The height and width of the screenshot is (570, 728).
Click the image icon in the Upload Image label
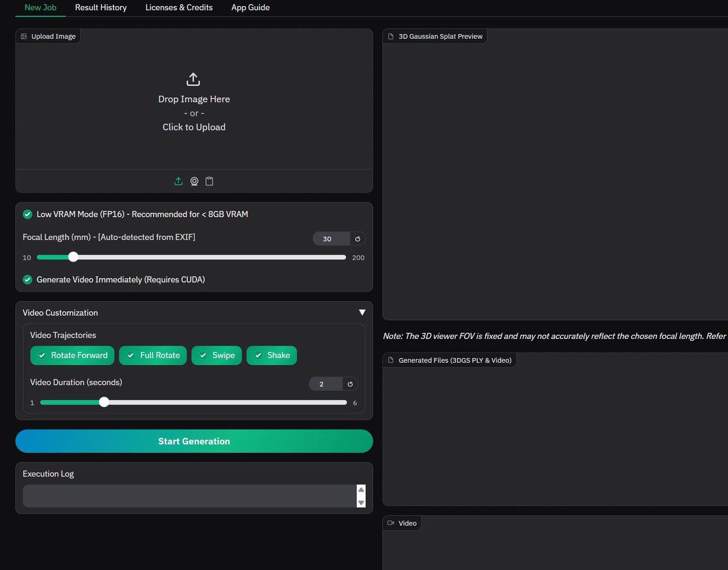click(24, 36)
